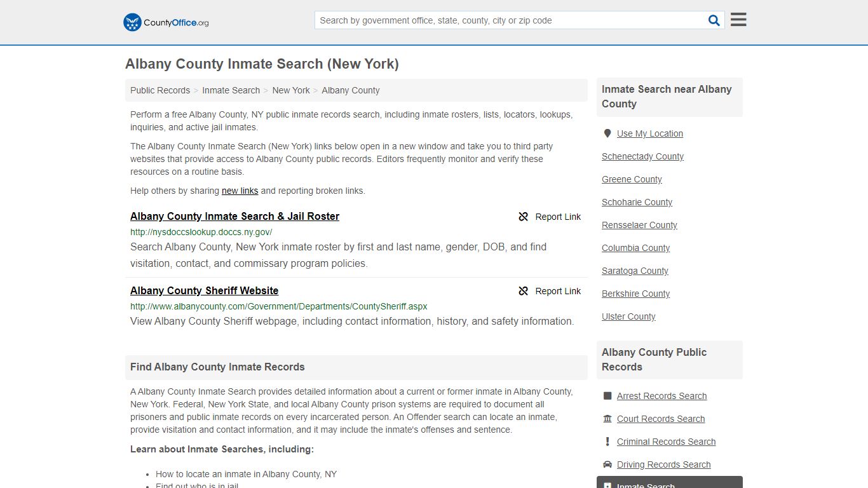Go to Inmate Search breadcrumb

pos(231,90)
